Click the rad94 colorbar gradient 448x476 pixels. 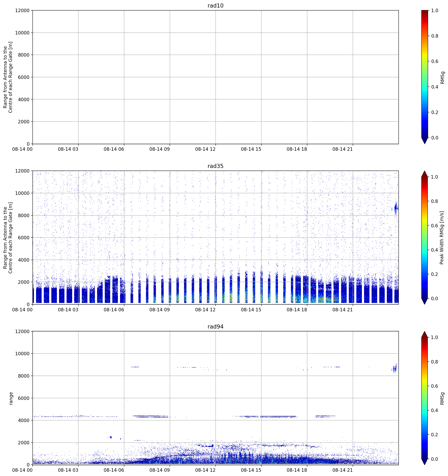pos(425,398)
